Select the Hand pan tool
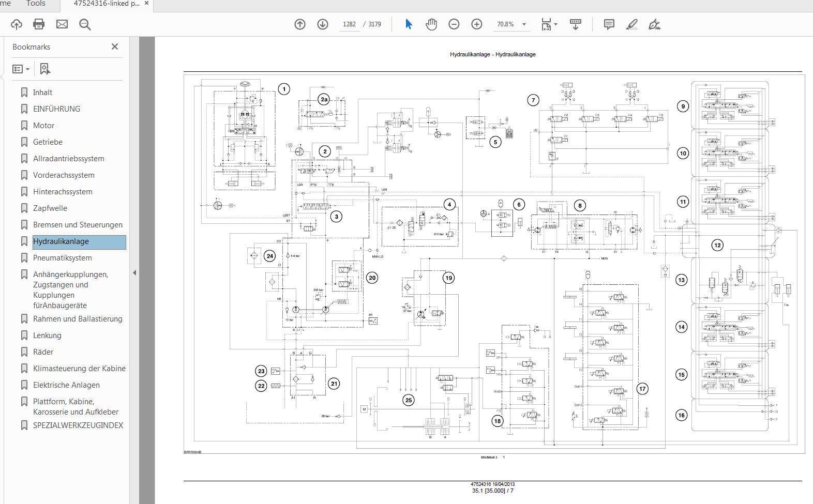The width and height of the screenshot is (813, 504). (x=431, y=24)
